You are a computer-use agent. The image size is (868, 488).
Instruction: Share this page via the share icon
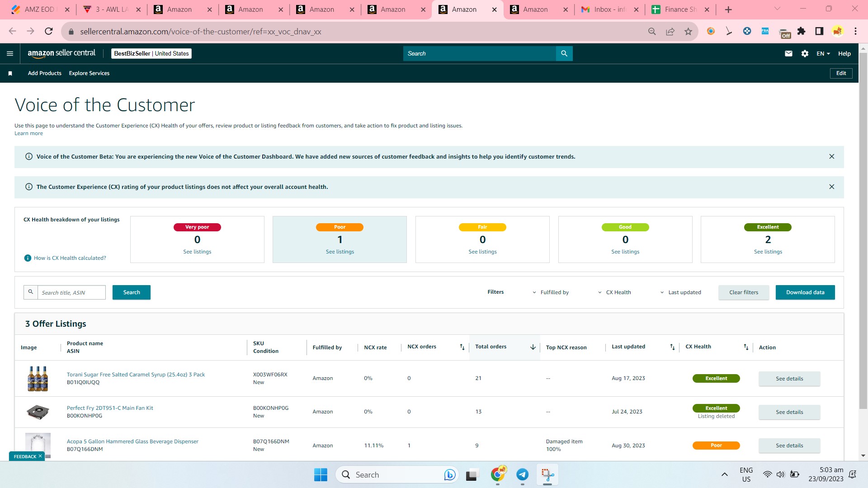pos(670,31)
